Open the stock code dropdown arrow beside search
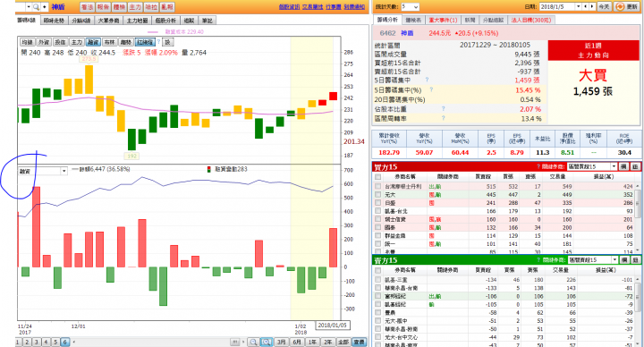The height and width of the screenshot is (347, 644). [x=29, y=7]
